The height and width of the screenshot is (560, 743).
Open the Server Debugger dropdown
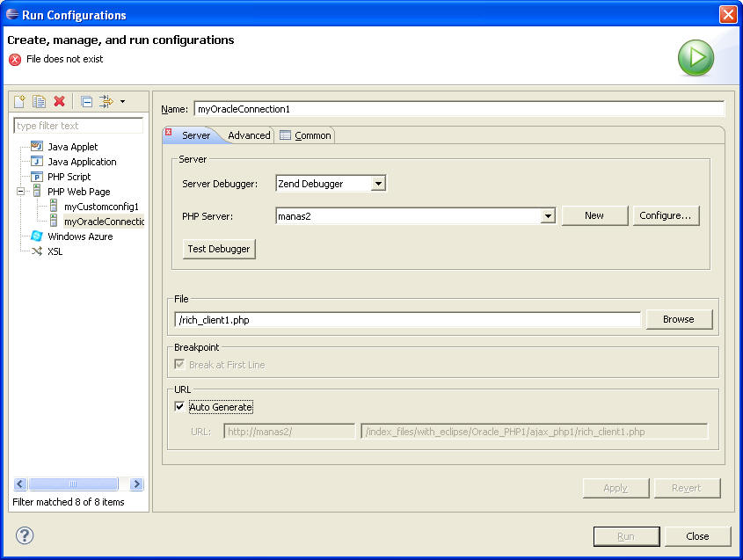378,184
